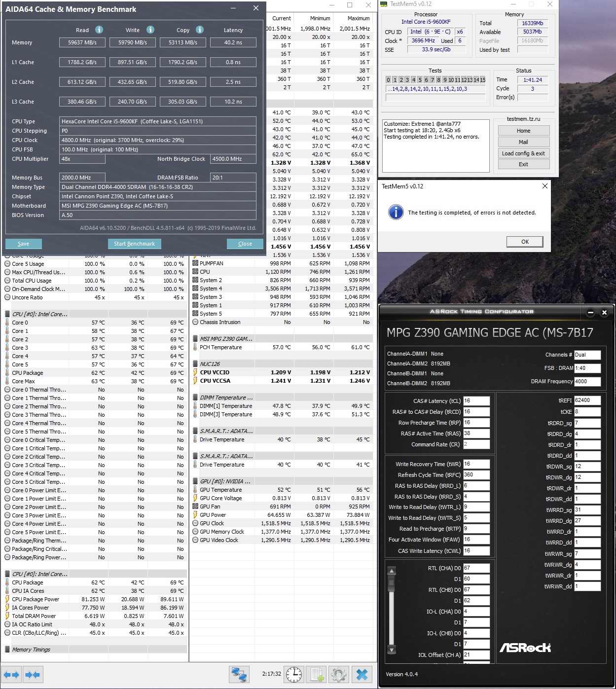
Task: Click the Memory Read value 59637 MB/s in AIDA64
Action: [82, 42]
